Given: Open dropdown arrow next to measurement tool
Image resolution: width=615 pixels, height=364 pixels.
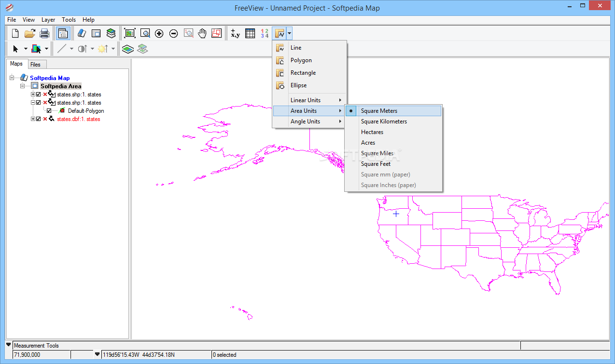Looking at the screenshot, I should tap(289, 33).
